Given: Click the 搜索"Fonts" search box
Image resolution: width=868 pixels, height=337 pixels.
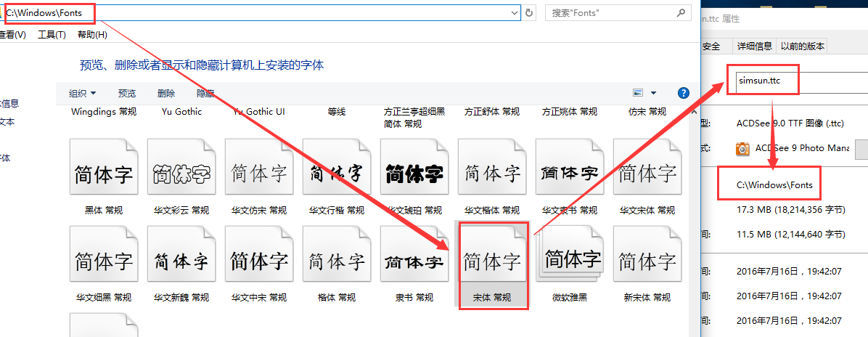Looking at the screenshot, I should (x=618, y=13).
